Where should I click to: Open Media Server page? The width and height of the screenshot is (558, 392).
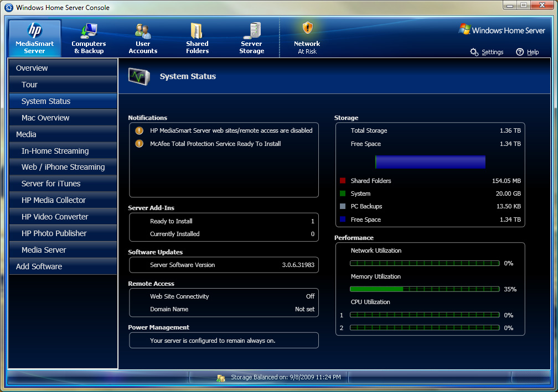click(x=63, y=250)
